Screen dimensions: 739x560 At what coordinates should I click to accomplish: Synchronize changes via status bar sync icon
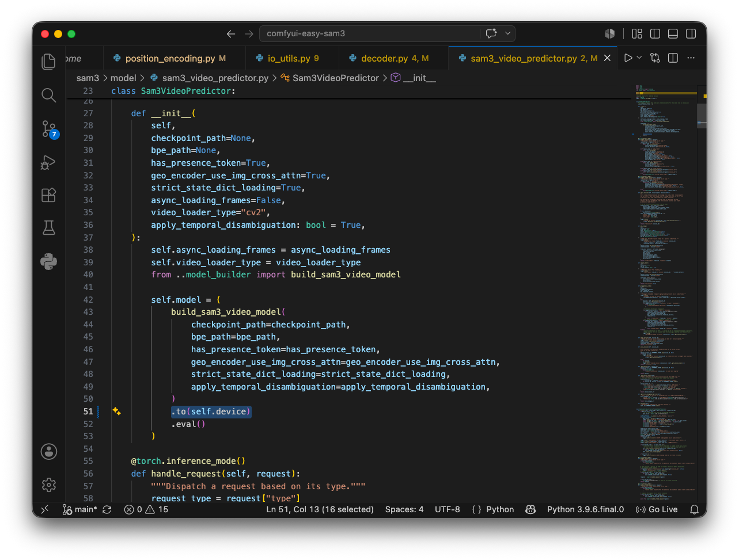107,509
